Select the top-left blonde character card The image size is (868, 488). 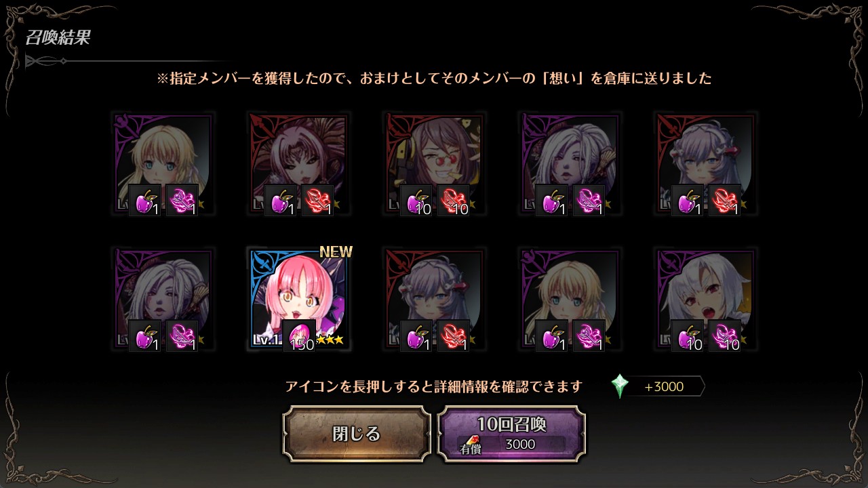[x=163, y=163]
